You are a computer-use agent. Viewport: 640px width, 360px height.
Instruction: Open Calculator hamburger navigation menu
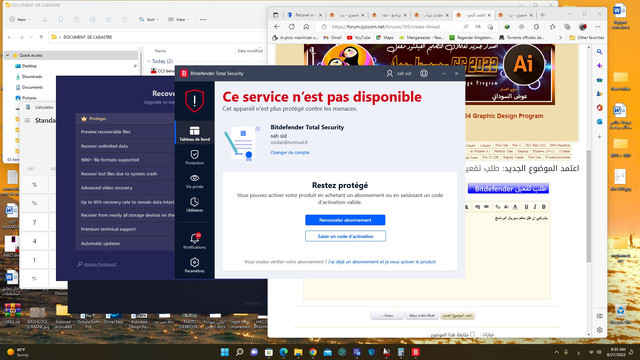coord(27,120)
